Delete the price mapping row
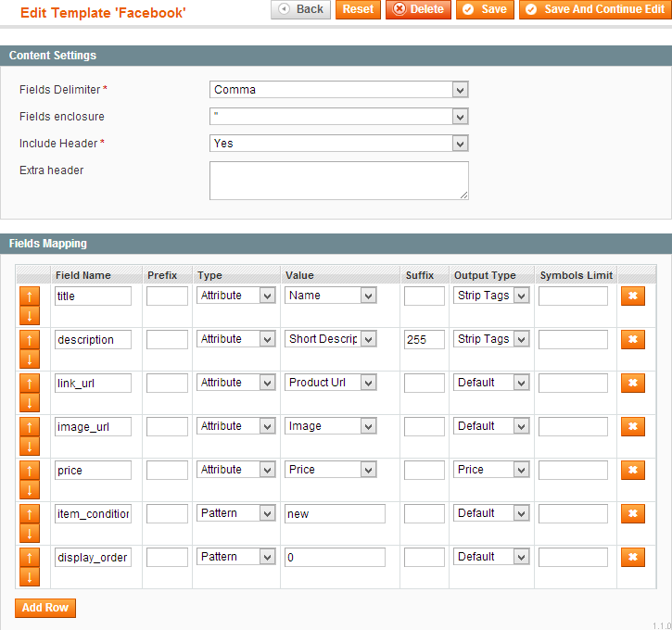The image size is (672, 630). point(632,471)
